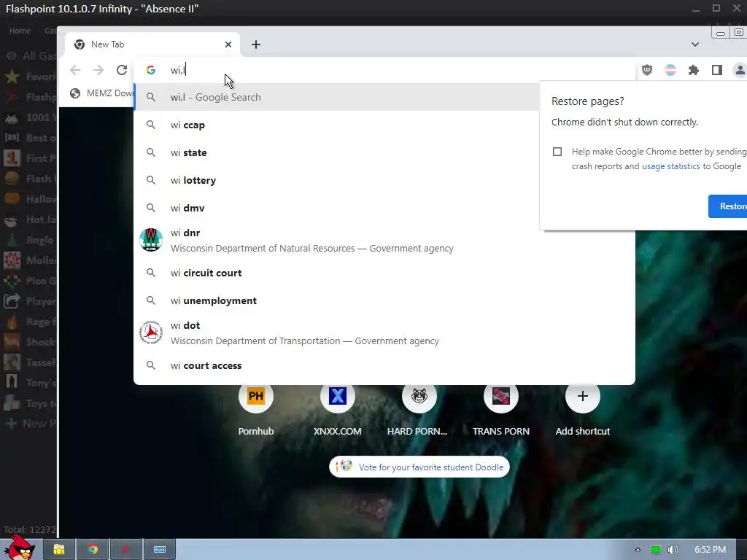Click New Playlist plus in Flashpoint sidebar
This screenshot has height=560, width=747.
[29, 424]
